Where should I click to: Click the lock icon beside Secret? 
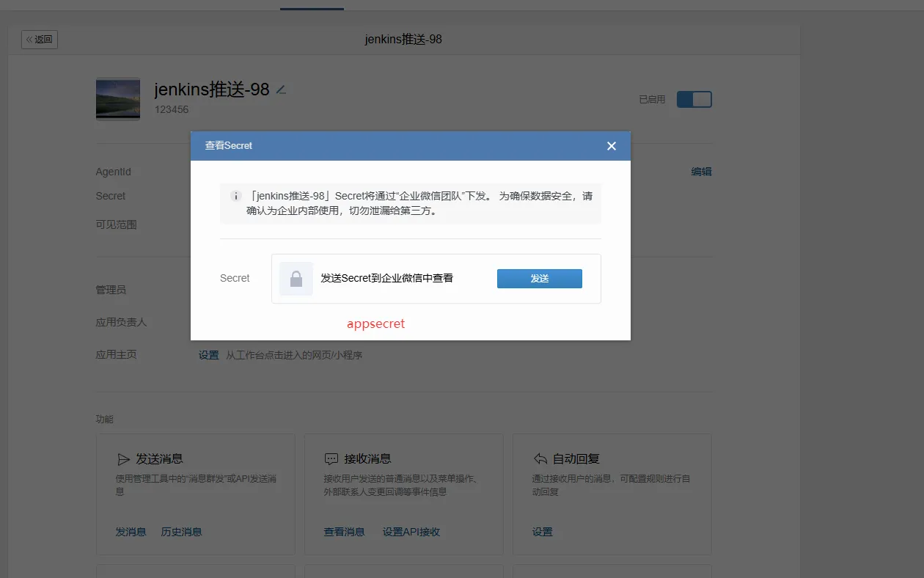point(296,279)
